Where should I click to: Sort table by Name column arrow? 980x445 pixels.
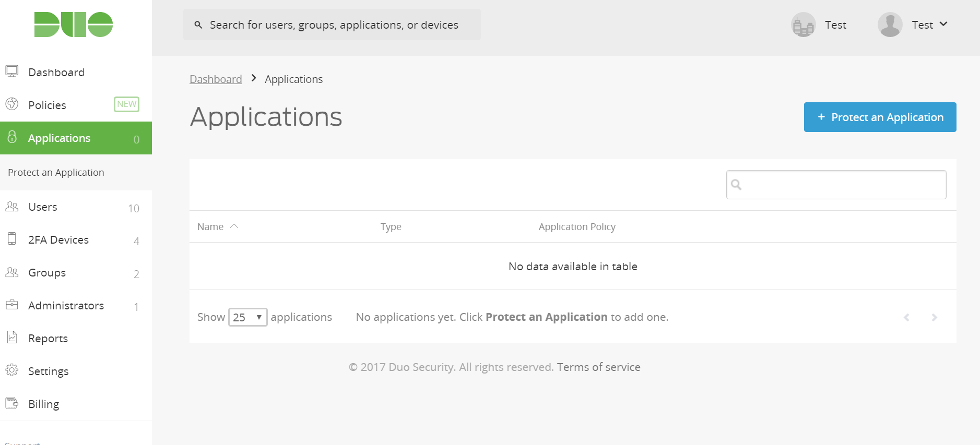point(234,226)
